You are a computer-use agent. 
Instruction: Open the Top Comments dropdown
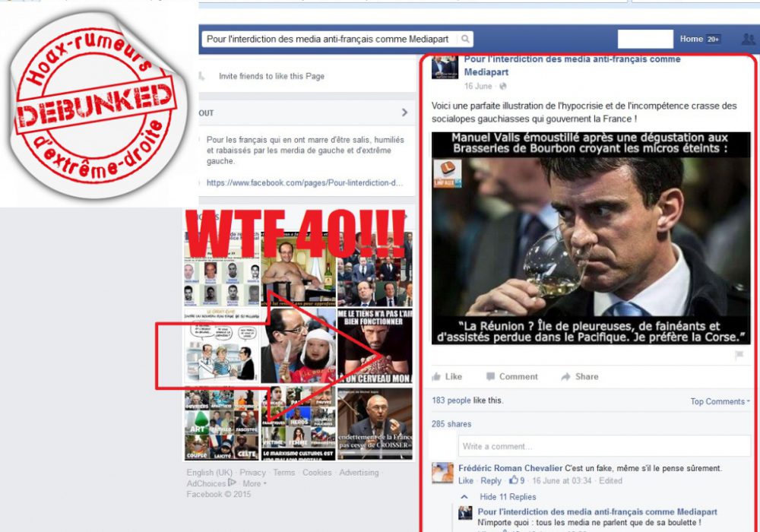point(720,401)
